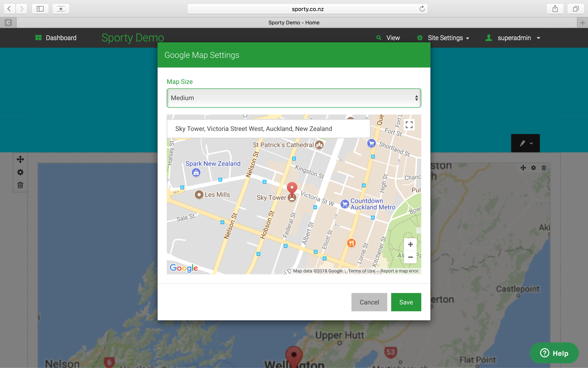Show all Safari tabs overview
The width and height of the screenshot is (588, 368).
(576, 9)
